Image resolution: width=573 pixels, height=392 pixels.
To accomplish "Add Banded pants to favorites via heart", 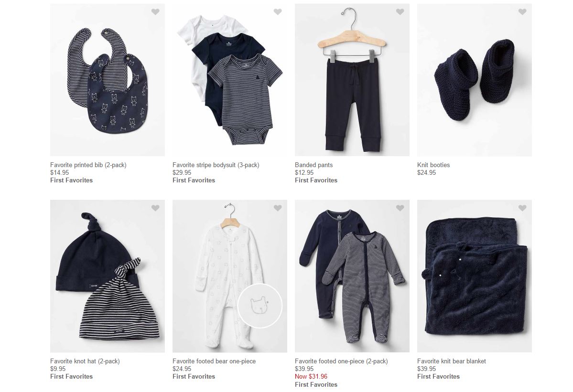I will 400,12.
